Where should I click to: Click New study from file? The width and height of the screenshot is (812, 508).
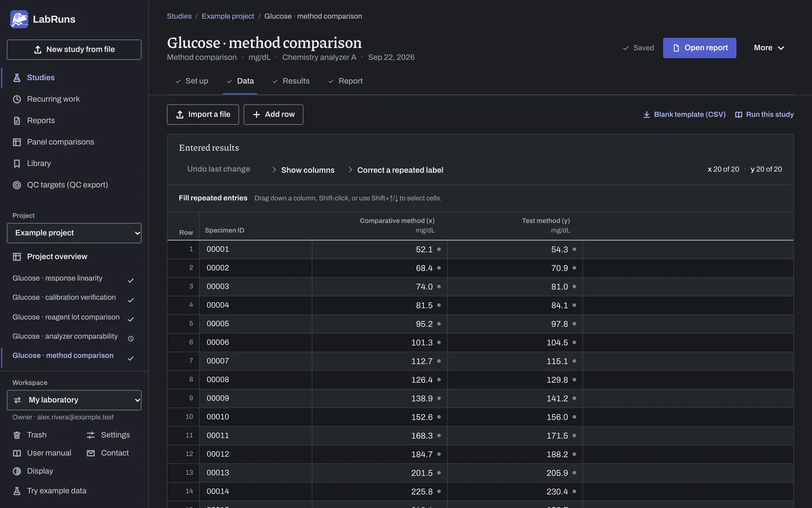[74, 50]
